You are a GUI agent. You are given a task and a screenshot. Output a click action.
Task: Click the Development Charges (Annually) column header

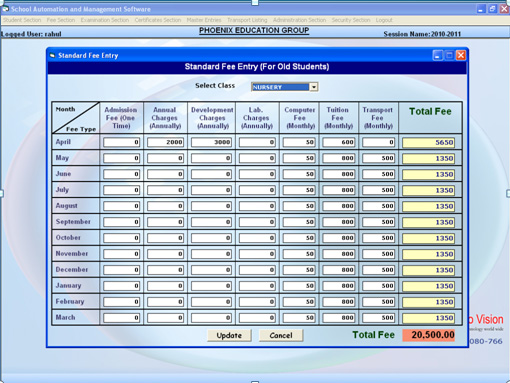(x=212, y=118)
